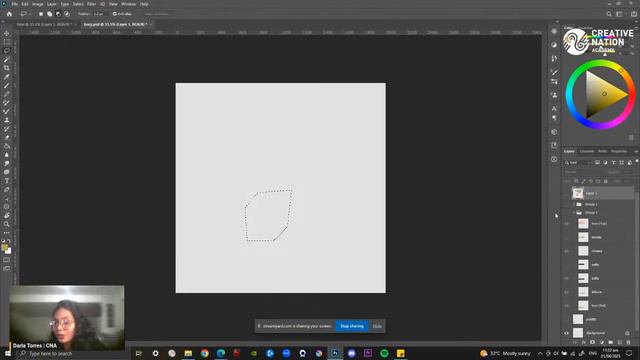Screen dimensions: 640x360
Task: Open the Windows Start button
Action: point(7,353)
